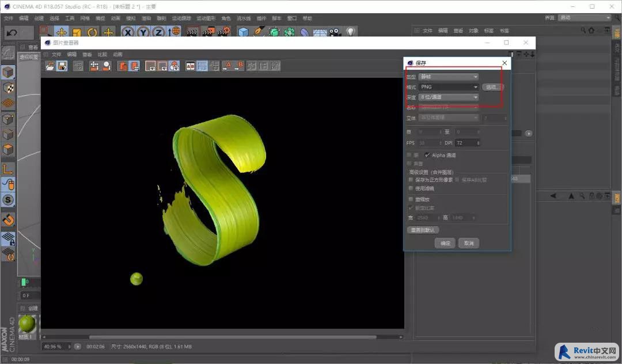Open the PNG format dropdown
The image size is (622, 364).
(x=449, y=87)
